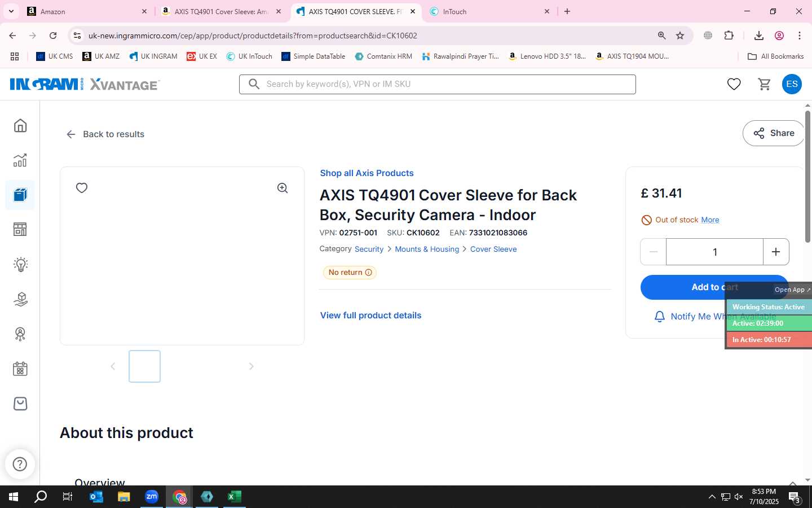This screenshot has width=812, height=508.
Task: Show the previous product thumbnail with the left chevron
Action: point(113,366)
